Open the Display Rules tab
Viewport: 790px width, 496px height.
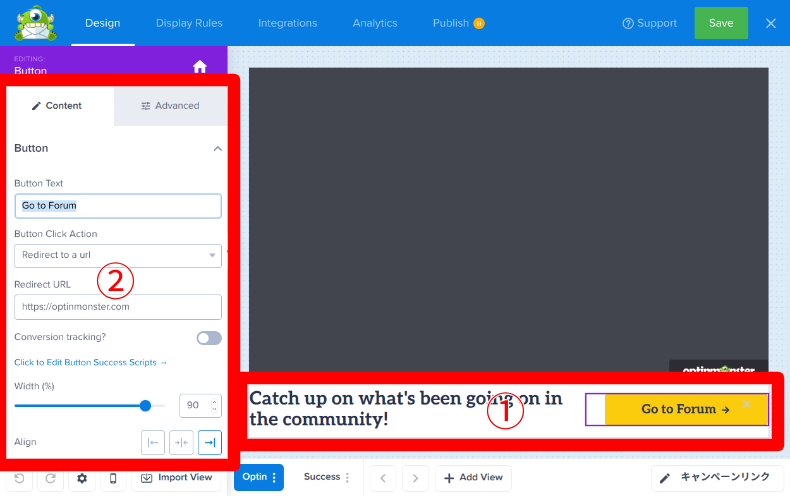click(189, 23)
